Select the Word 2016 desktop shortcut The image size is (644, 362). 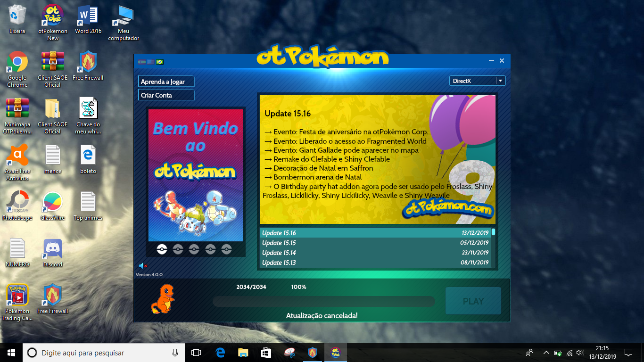pos(88,20)
